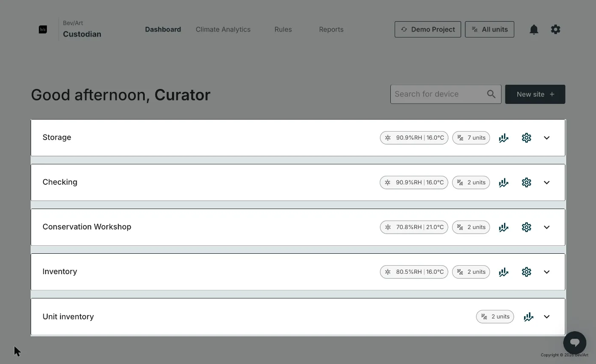The height and width of the screenshot is (364, 596).
Task: Click Storage's 90.9%RH 16.0°C climate badge
Action: pyautogui.click(x=414, y=138)
